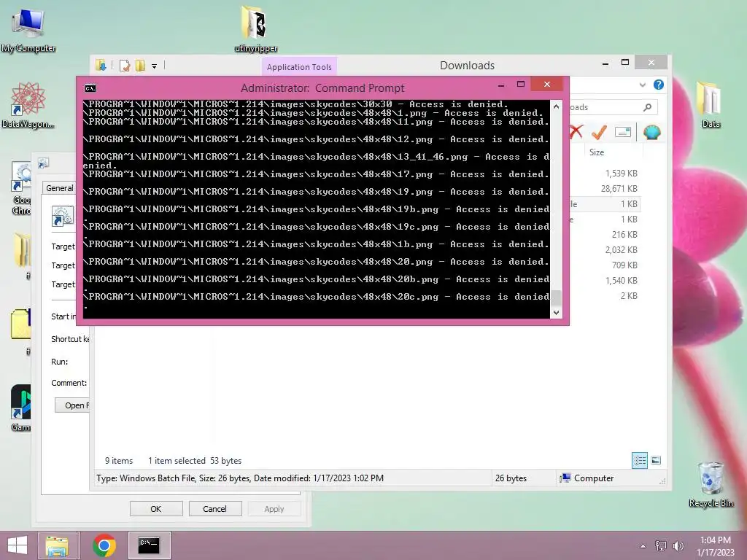
Task: Click the Properties dialog title bar icon
Action: (43, 163)
